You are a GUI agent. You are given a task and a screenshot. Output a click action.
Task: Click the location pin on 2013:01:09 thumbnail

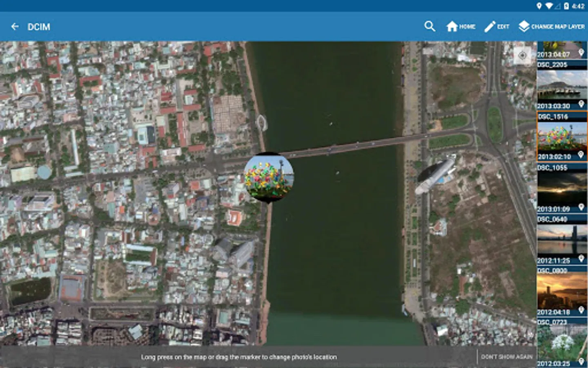pos(581,208)
